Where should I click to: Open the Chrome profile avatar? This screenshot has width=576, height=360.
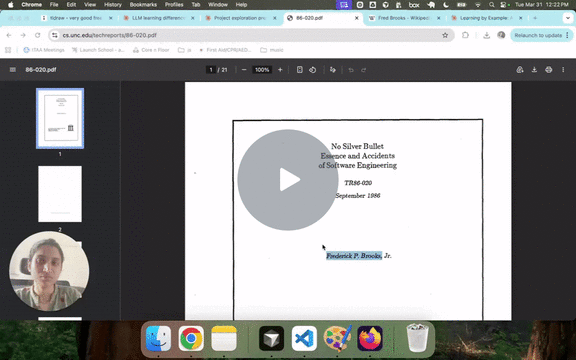click(501, 35)
